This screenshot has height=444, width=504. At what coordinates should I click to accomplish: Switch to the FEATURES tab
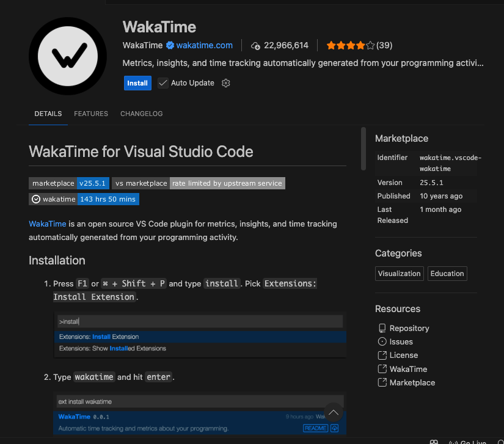(x=90, y=114)
